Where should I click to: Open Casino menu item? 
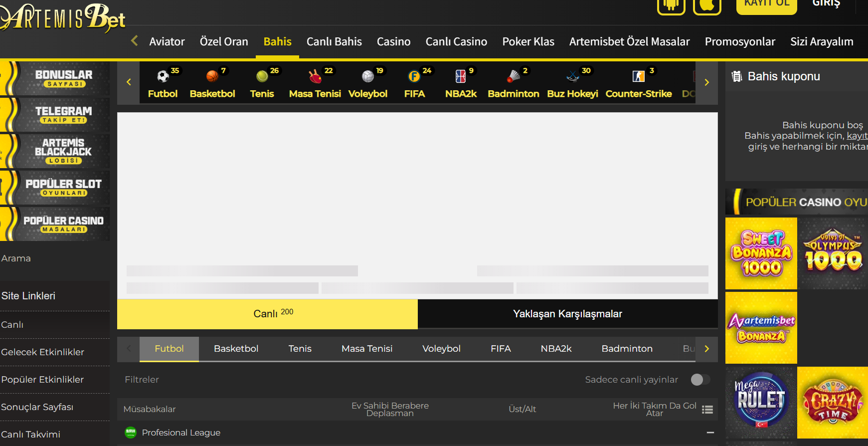393,41
